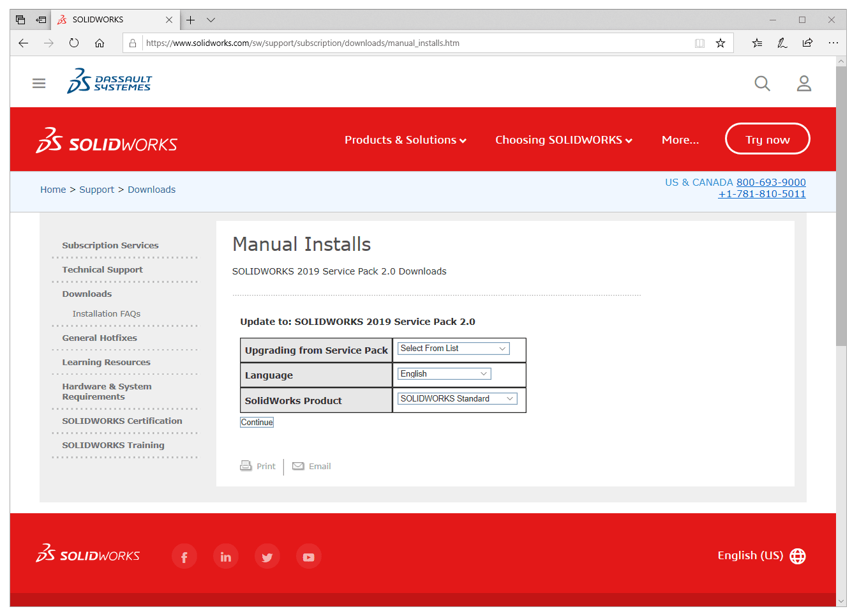Open Upgrading from Service Pack dropdown
The image size is (859, 616).
coord(453,349)
